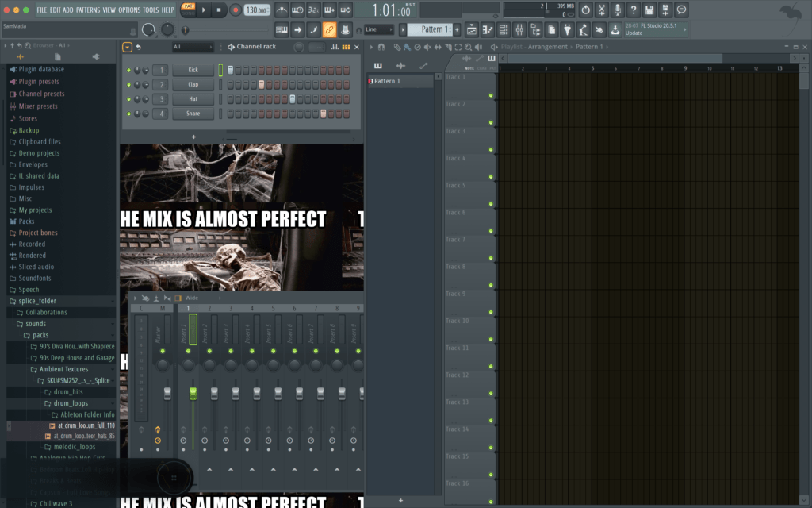The image size is (812, 508).
Task: Open help with the question mark icon
Action: click(x=634, y=10)
